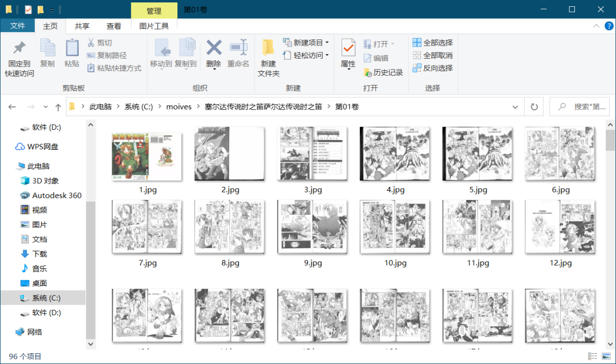
Task: Click the search box (搜索)
Action: (579, 107)
